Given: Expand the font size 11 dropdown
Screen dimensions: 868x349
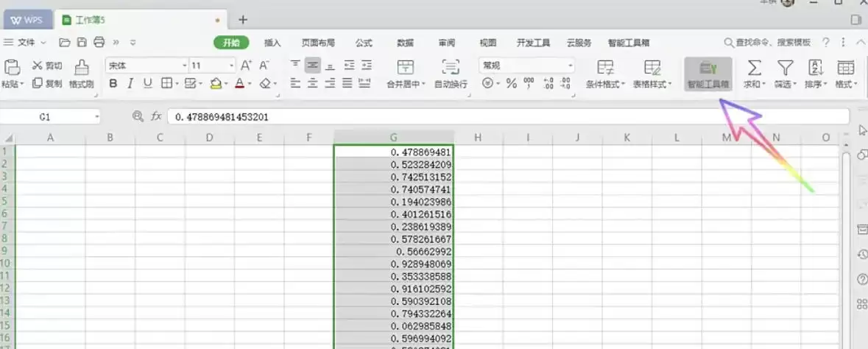Looking at the screenshot, I should coord(231,66).
